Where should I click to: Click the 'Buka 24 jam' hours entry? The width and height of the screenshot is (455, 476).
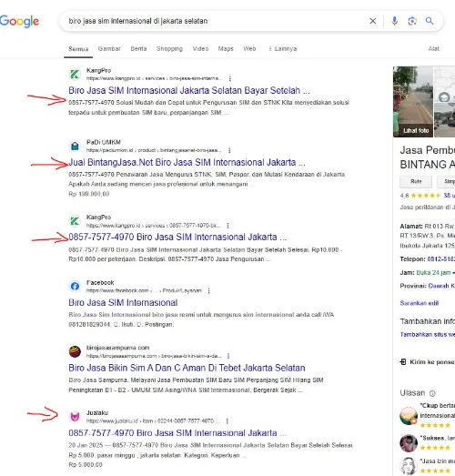pos(433,273)
